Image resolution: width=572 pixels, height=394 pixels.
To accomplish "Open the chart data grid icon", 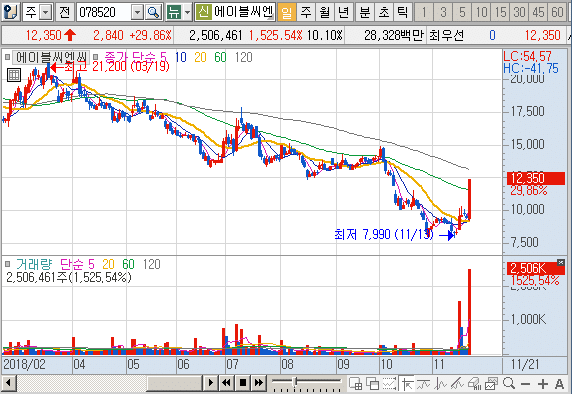I will pos(14,75).
